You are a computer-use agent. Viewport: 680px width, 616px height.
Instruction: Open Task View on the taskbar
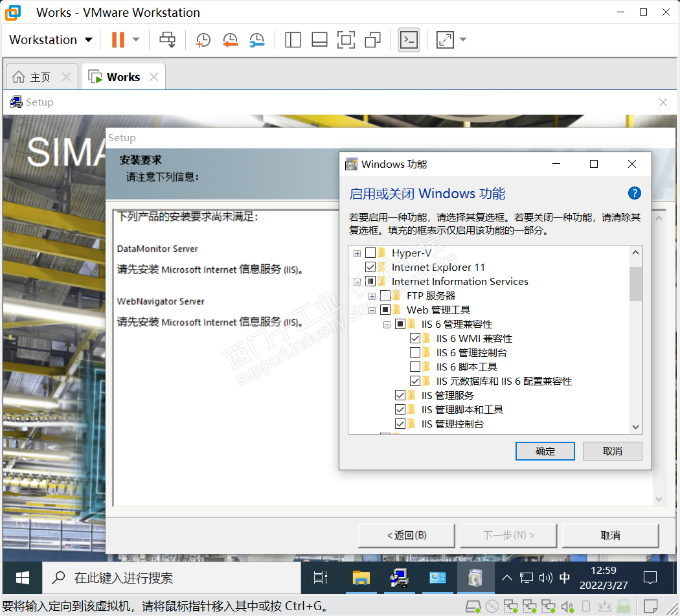[320, 578]
